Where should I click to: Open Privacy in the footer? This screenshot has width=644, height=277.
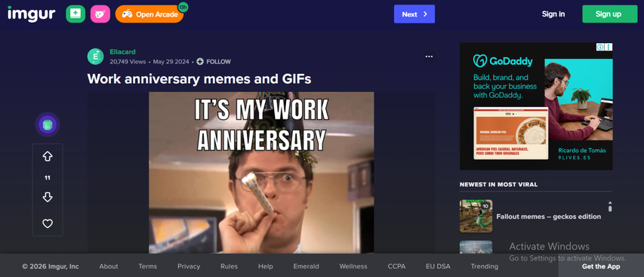[x=189, y=266]
